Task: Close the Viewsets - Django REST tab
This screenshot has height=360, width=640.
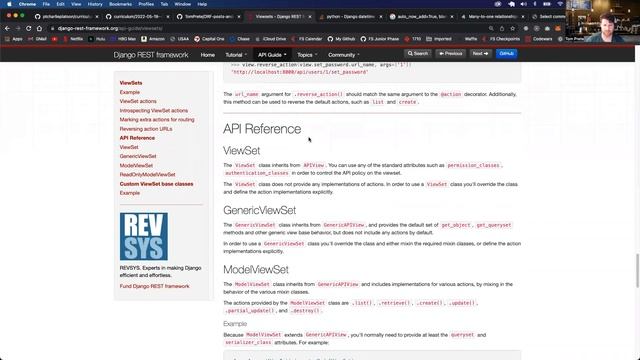Action: pyautogui.click(x=310, y=17)
